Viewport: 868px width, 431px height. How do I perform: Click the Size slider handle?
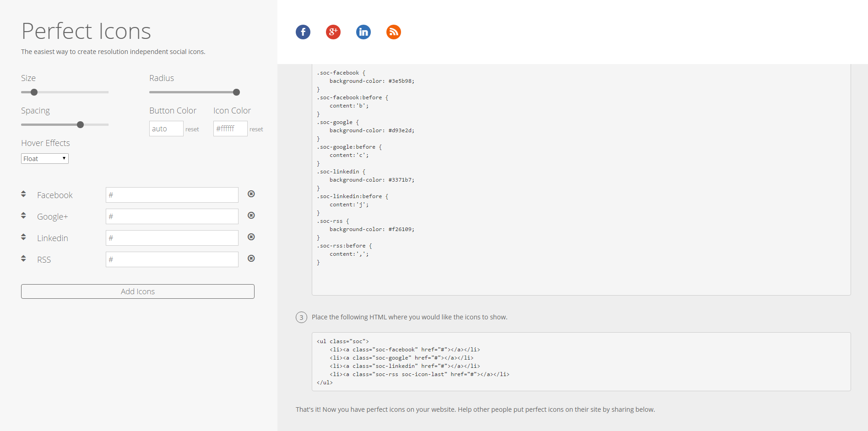[x=34, y=92]
